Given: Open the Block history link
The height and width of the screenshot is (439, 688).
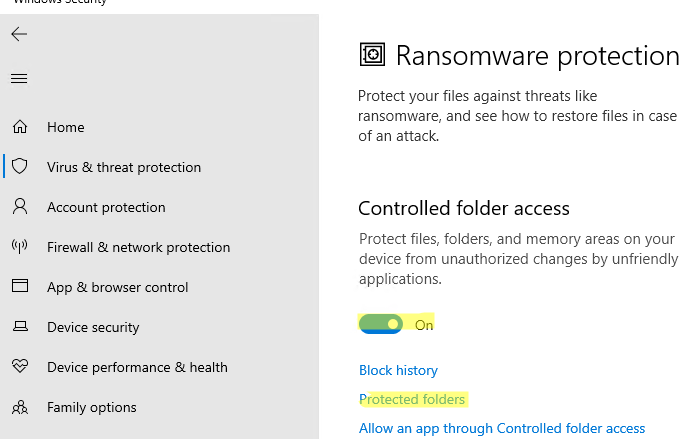Looking at the screenshot, I should pyautogui.click(x=398, y=370).
